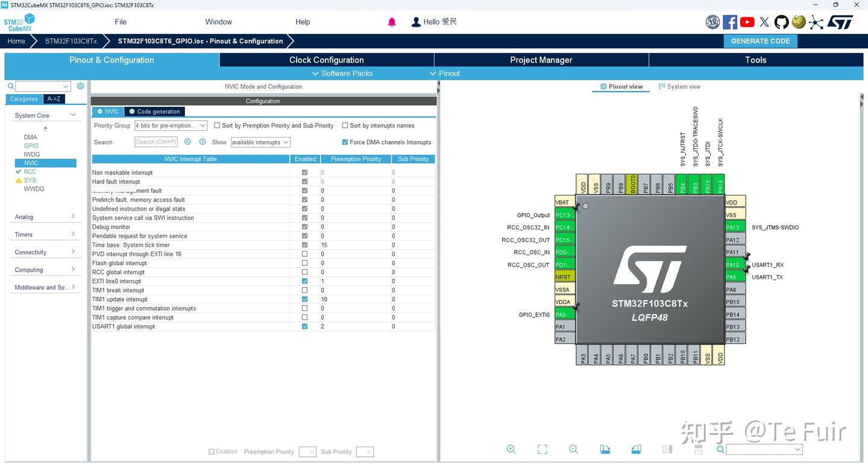Collapse the System Core category
The image size is (868, 467).
[x=72, y=115]
